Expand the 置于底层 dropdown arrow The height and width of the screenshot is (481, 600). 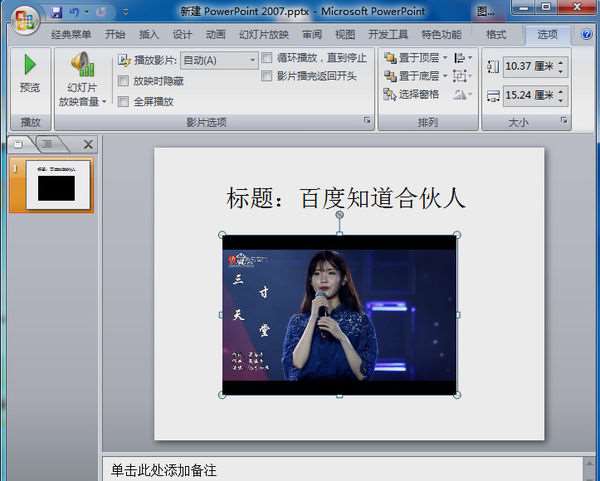(445, 76)
